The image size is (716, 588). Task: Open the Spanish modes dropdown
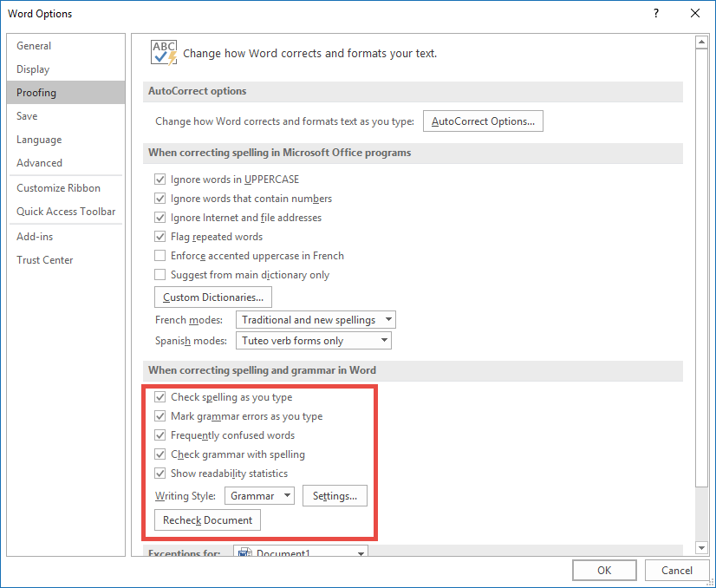pyautogui.click(x=313, y=340)
